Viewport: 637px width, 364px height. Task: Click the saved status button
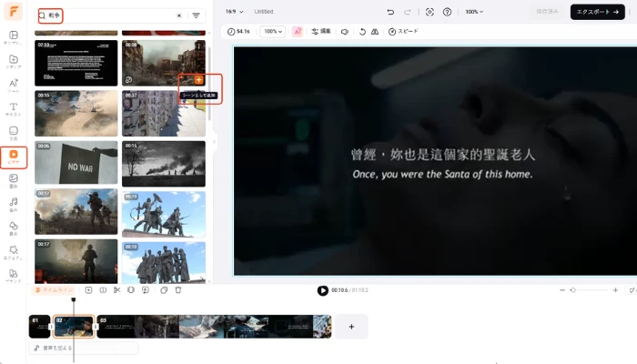pyautogui.click(x=547, y=11)
